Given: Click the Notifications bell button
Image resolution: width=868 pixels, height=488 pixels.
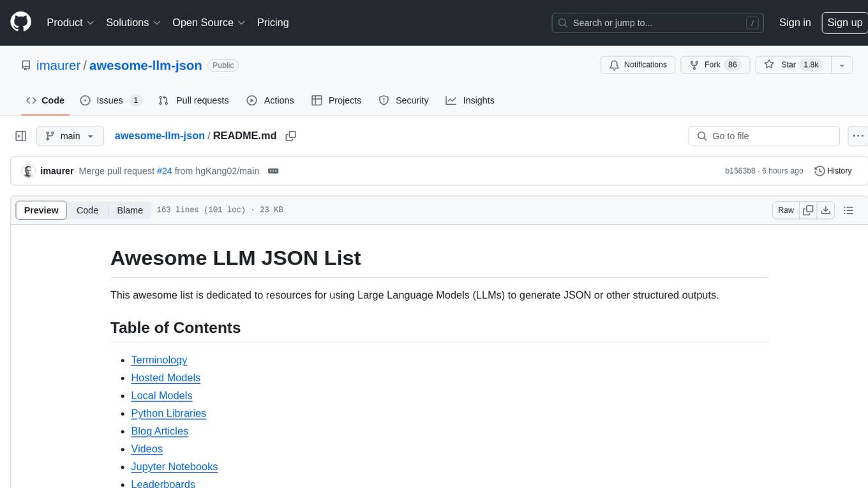Looking at the screenshot, I should click(638, 65).
